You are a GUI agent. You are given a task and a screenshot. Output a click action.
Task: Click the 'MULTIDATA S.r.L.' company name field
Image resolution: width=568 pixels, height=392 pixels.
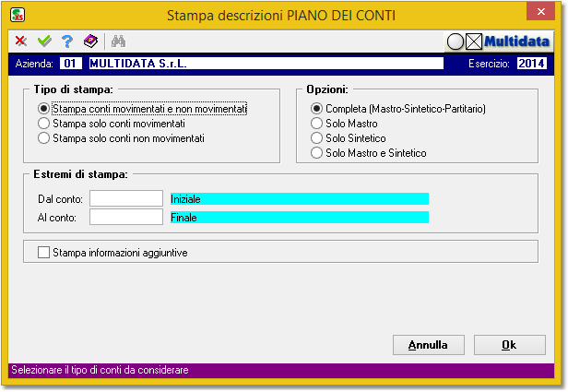[x=266, y=64]
